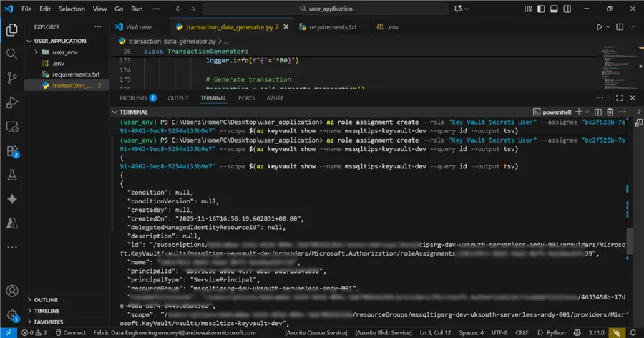644x338 pixels.
Task: Split the terminal pane
Action: coord(598,112)
